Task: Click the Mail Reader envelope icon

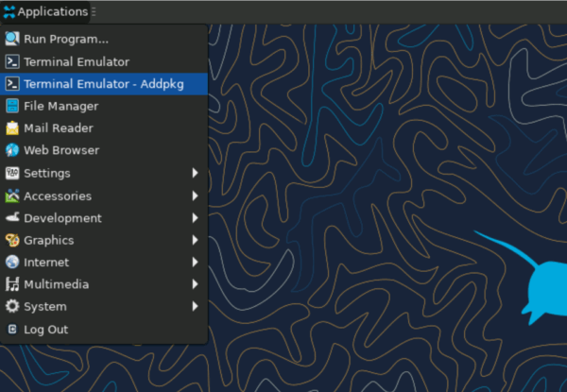Action: (x=12, y=128)
